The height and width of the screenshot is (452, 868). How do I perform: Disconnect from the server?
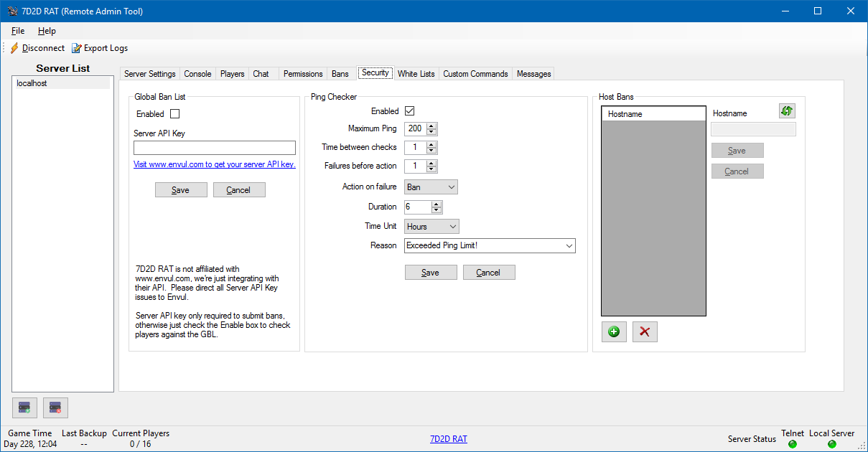click(x=37, y=48)
